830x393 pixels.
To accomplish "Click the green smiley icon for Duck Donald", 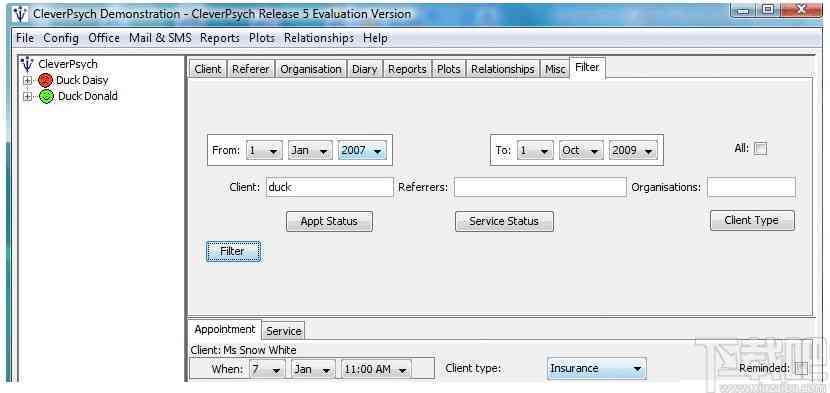I will point(47,96).
